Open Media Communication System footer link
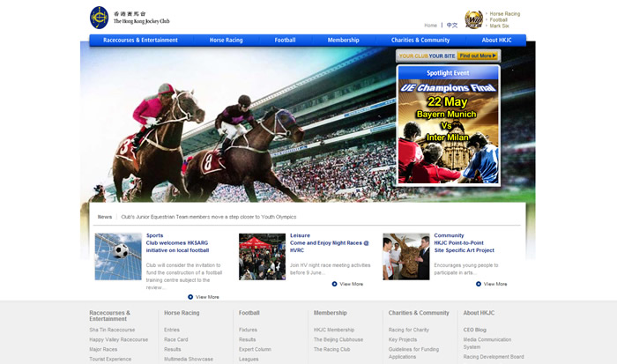Image resolution: width=617 pixels, height=364 pixels. point(487,343)
